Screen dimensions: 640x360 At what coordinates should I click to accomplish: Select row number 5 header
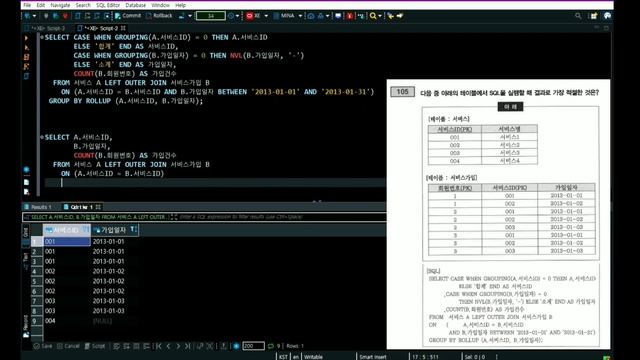pos(36,281)
